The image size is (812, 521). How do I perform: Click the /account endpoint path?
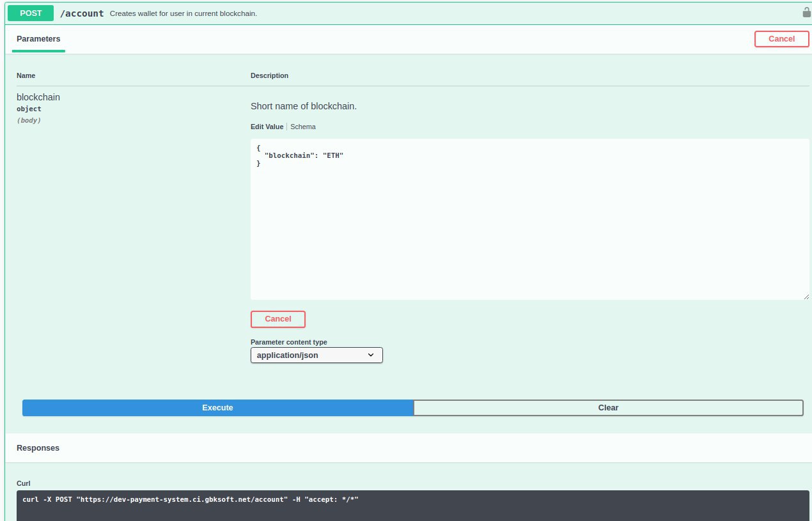click(82, 13)
